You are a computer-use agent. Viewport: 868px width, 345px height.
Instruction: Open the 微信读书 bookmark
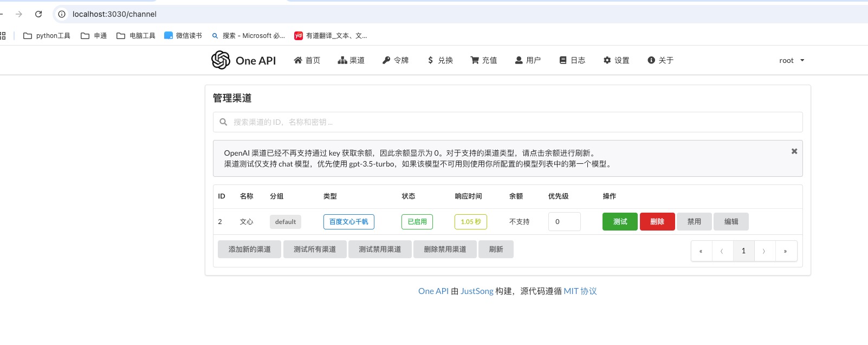point(183,36)
